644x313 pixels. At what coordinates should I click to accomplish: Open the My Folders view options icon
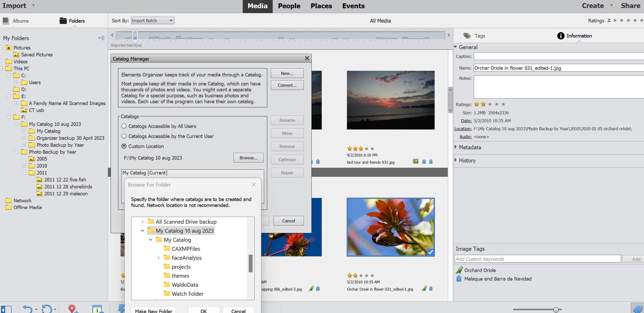(x=101, y=38)
